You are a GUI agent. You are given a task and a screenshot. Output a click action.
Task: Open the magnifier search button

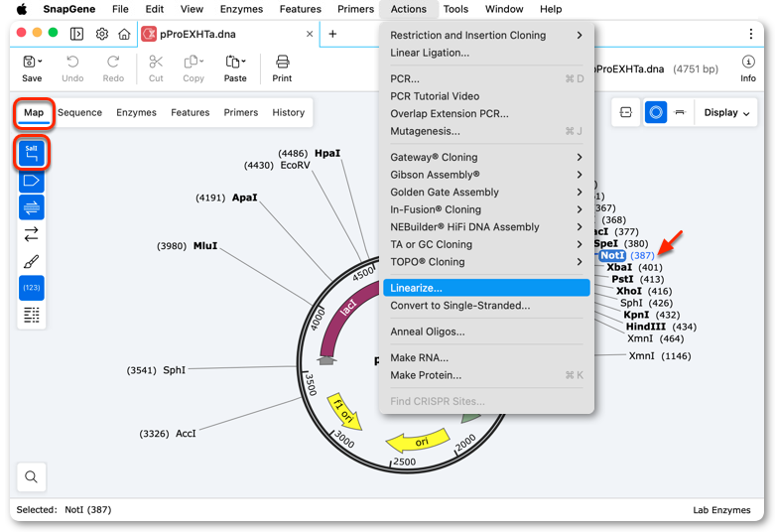click(31, 476)
